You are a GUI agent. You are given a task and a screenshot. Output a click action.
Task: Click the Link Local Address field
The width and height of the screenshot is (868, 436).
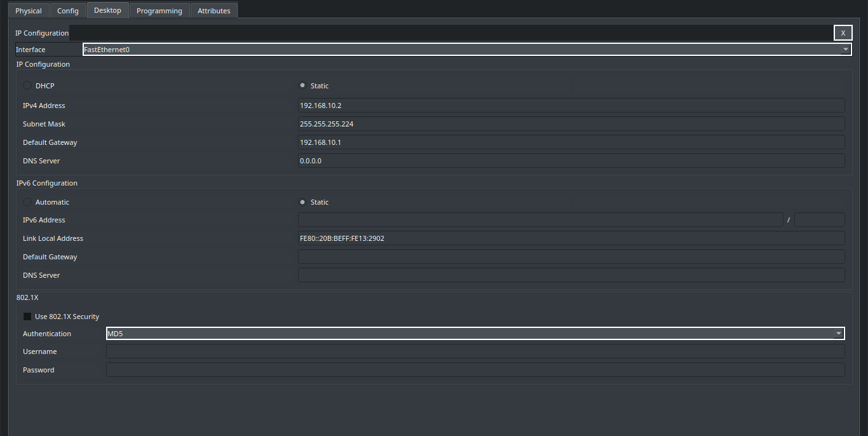(x=571, y=238)
